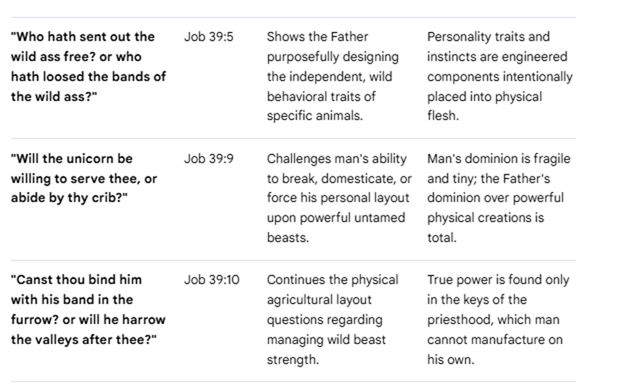This screenshot has height=387, width=620.
Task: Select the Job 39:9 reference
Action: coord(208,159)
